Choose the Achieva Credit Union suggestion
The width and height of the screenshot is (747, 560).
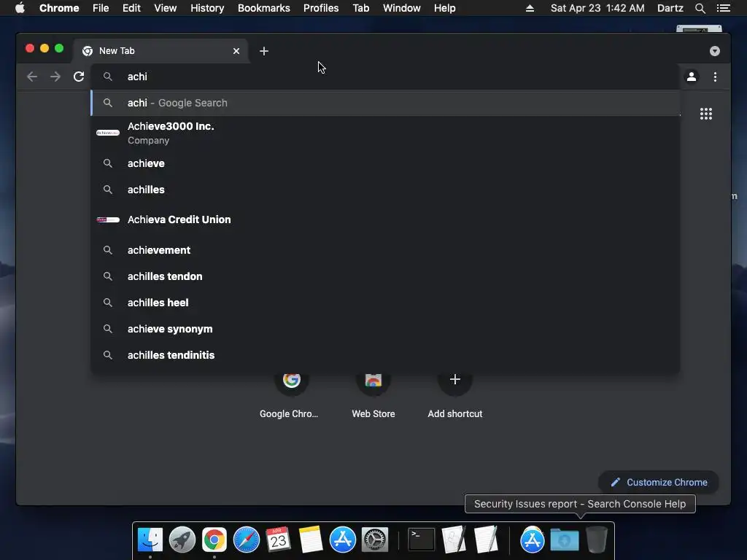click(385, 219)
